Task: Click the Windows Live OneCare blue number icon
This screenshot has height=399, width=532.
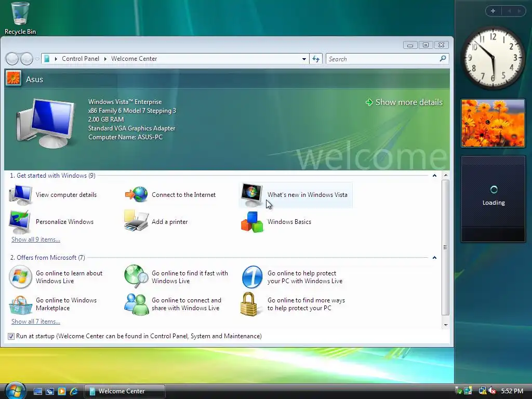Action: [252, 277]
